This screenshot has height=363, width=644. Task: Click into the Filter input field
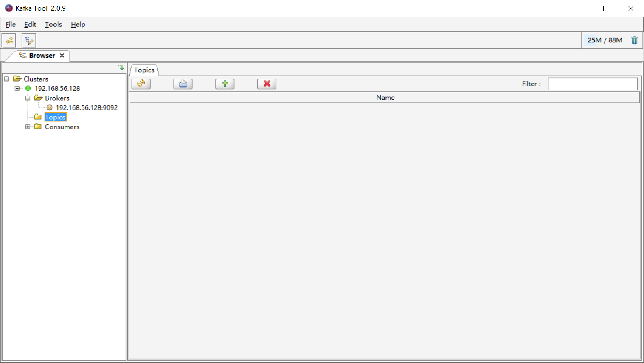click(x=593, y=84)
